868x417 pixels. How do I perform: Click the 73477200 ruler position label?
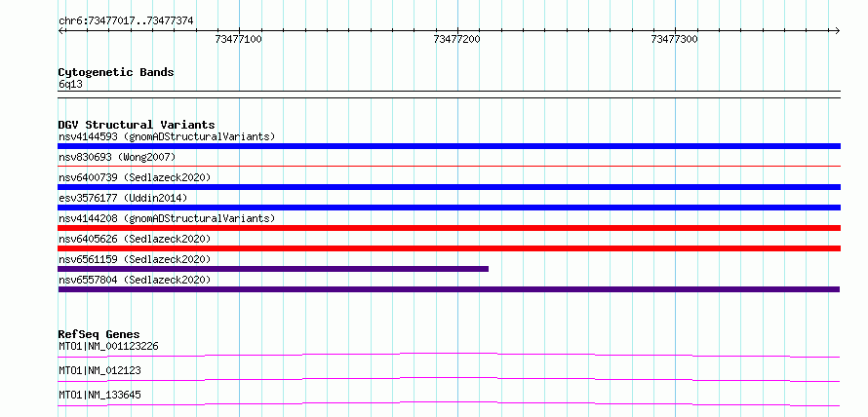(457, 39)
